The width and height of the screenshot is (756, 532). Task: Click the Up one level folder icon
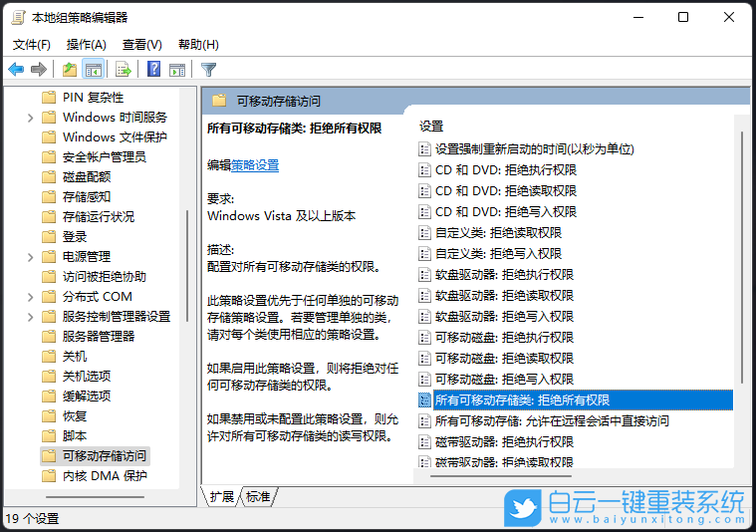(70, 70)
